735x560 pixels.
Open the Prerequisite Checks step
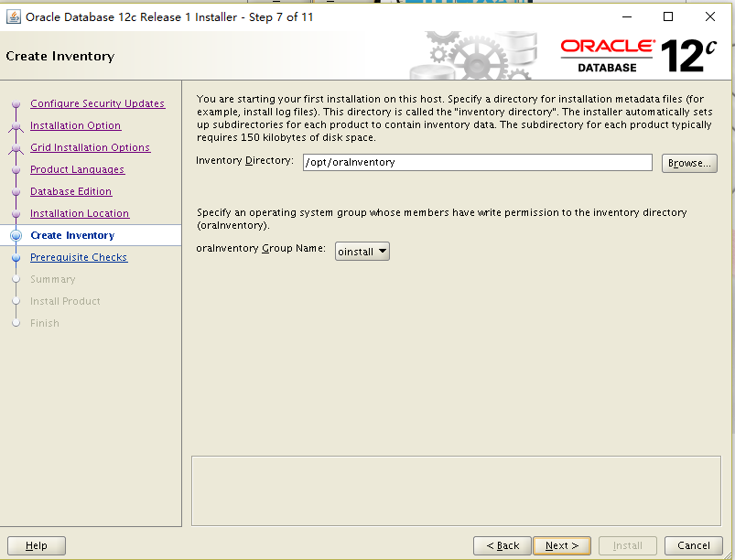click(x=79, y=257)
